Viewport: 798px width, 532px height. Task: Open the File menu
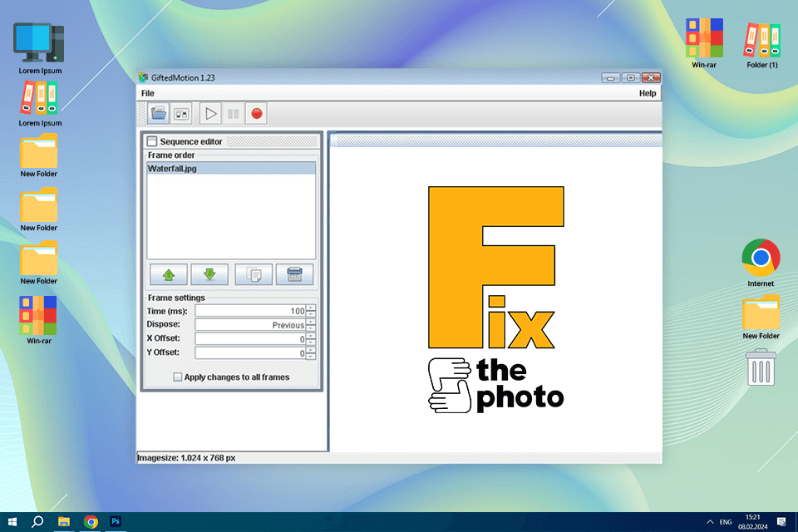(148, 93)
